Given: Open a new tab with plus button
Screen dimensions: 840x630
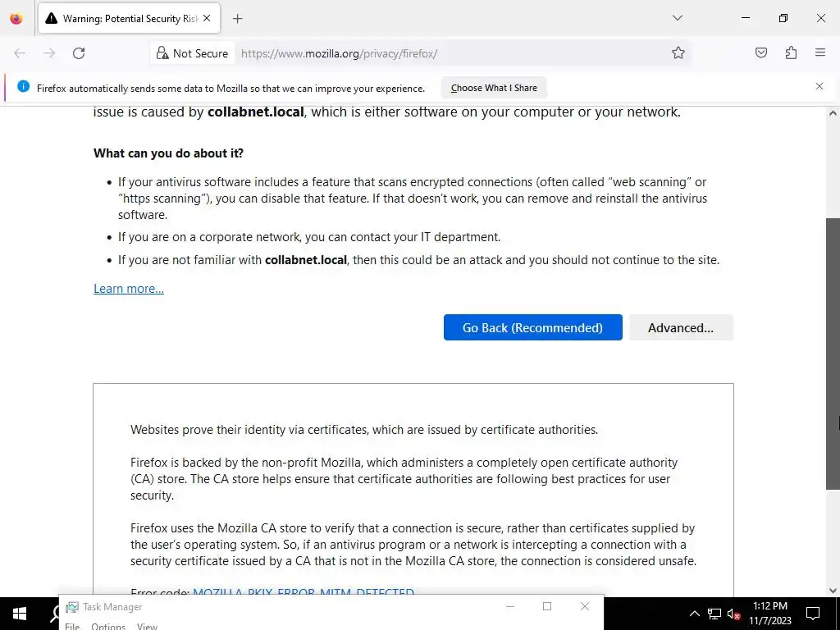Looking at the screenshot, I should click(x=237, y=19).
